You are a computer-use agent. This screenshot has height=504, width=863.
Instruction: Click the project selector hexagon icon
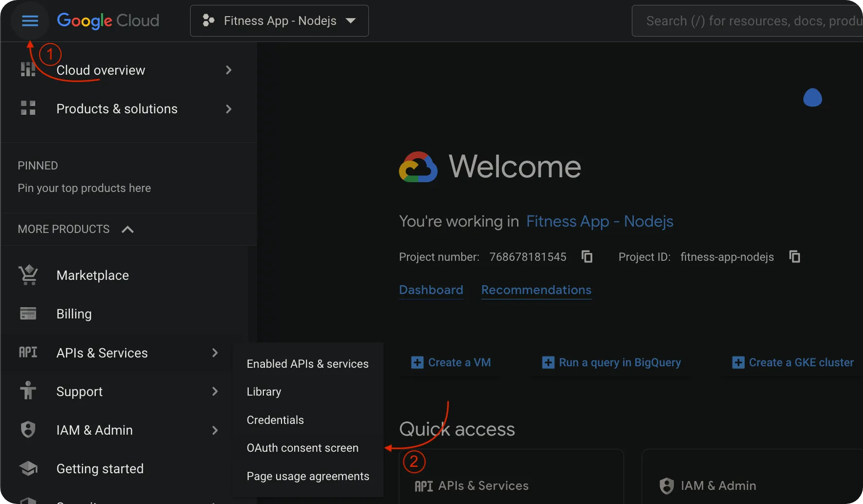coord(209,21)
